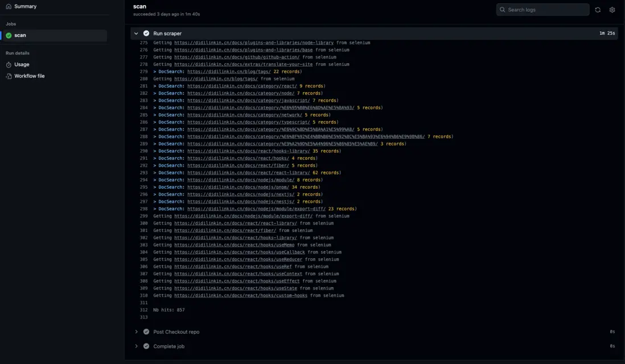Click the check icon beside Run scraper
The width and height of the screenshot is (625, 364).
(146, 34)
